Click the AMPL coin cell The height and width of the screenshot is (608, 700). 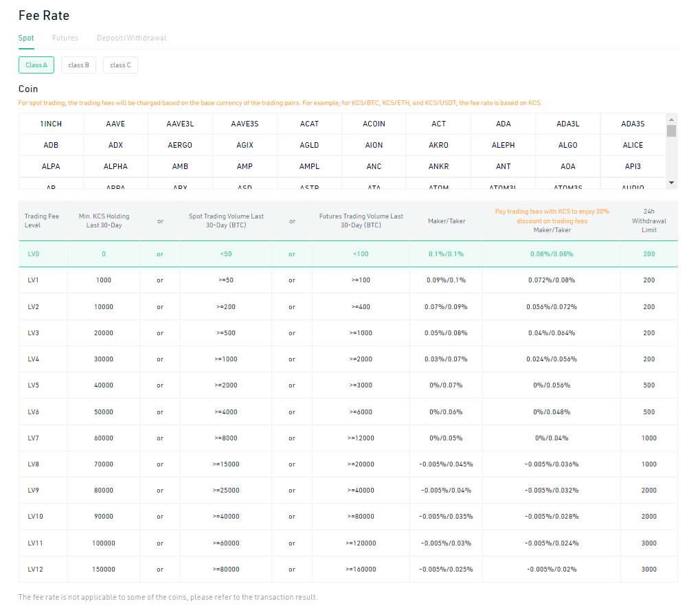pos(309,166)
